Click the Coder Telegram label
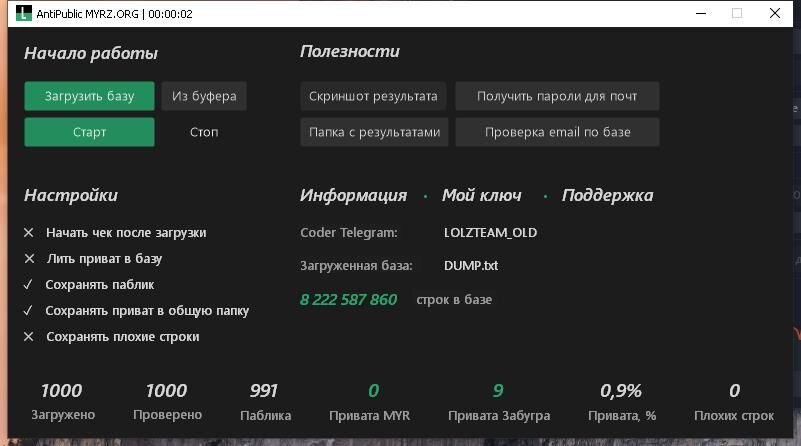The width and height of the screenshot is (801, 446). [x=348, y=232]
